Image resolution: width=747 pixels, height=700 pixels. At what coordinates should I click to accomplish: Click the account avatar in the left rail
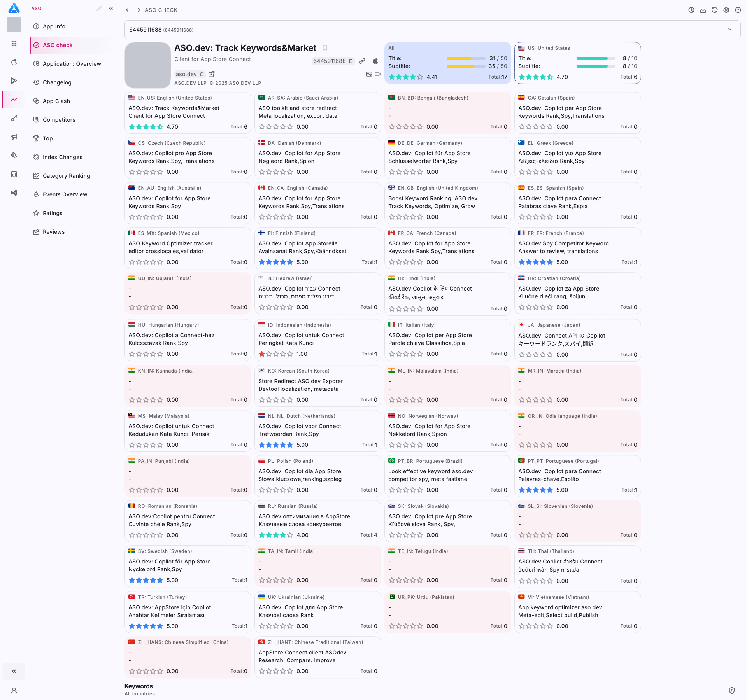[x=14, y=25]
